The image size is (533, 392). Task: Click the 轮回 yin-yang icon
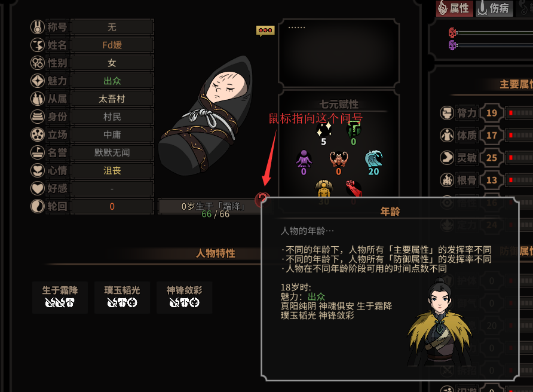click(38, 206)
